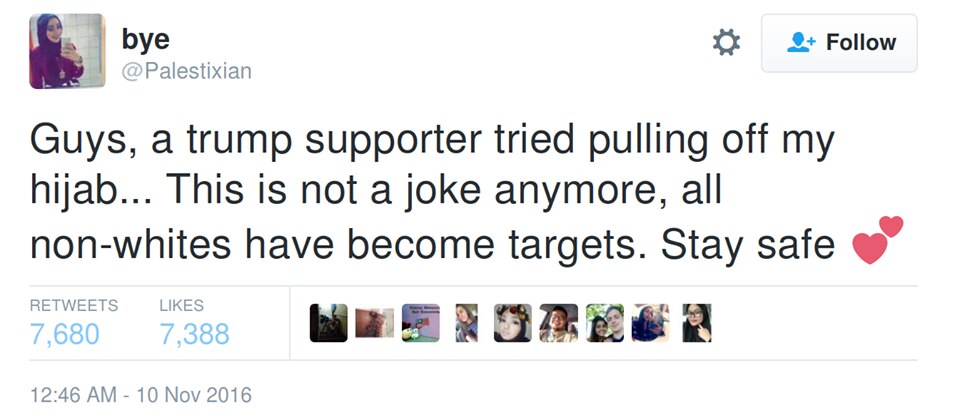View the 7,680 retweets list
This screenshot has width=960, height=420.
click(x=65, y=333)
